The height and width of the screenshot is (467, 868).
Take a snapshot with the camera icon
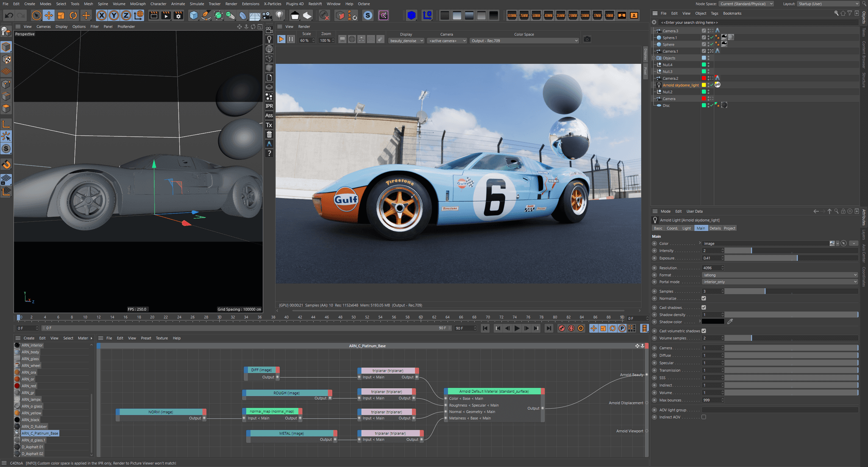[587, 39]
